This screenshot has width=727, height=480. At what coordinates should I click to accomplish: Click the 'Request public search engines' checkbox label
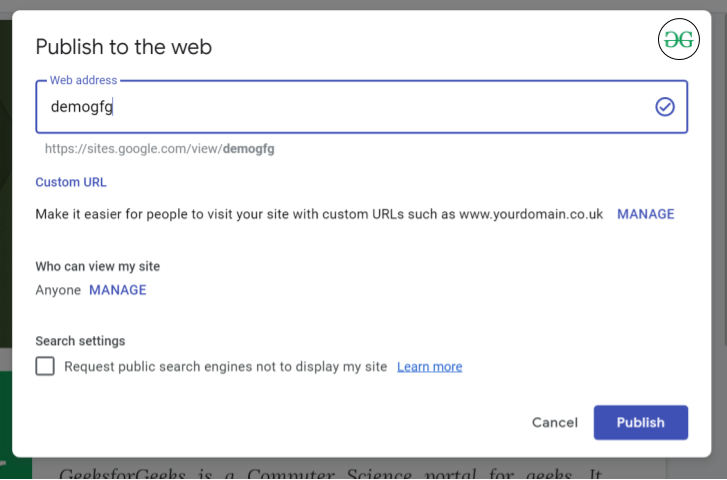tap(225, 367)
